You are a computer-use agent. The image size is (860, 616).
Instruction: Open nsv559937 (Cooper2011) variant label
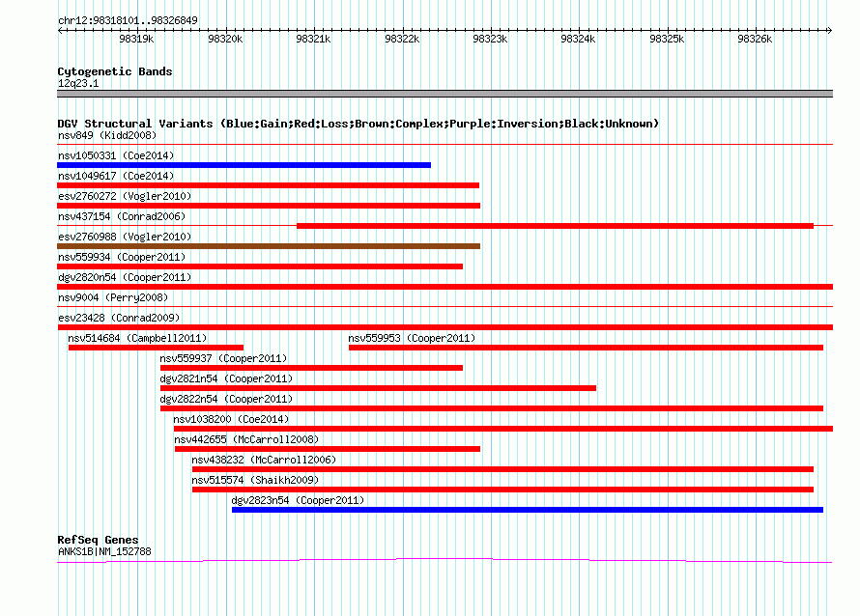224,358
